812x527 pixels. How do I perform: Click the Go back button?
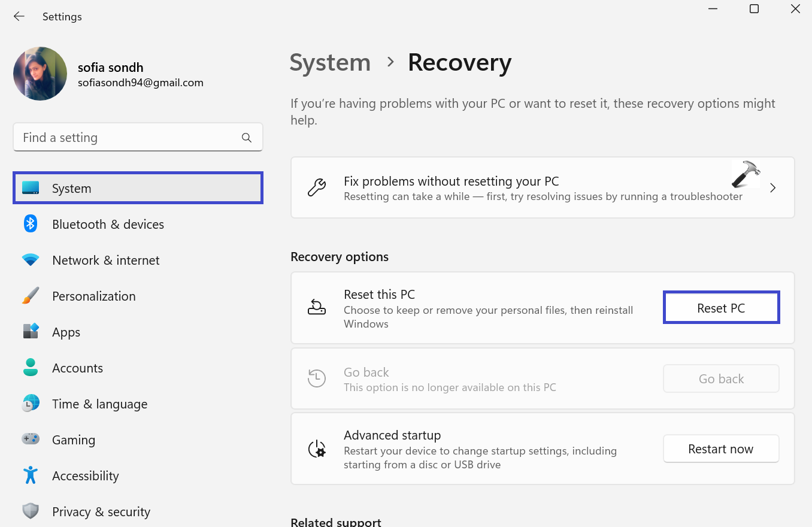pyautogui.click(x=720, y=378)
